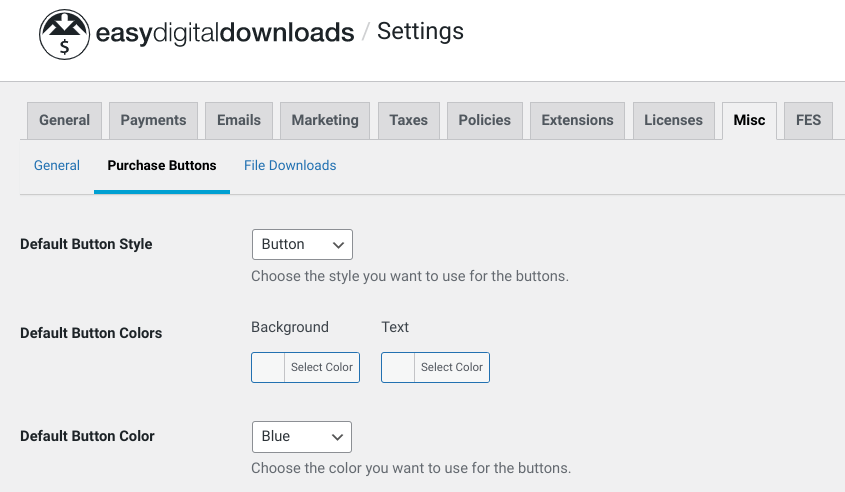This screenshot has height=492, width=845.
Task: Select the Taxes tab
Action: point(408,120)
